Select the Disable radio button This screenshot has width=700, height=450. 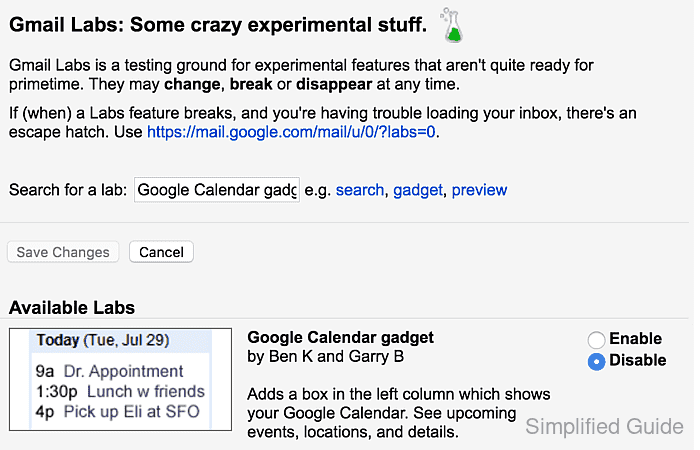(x=596, y=361)
